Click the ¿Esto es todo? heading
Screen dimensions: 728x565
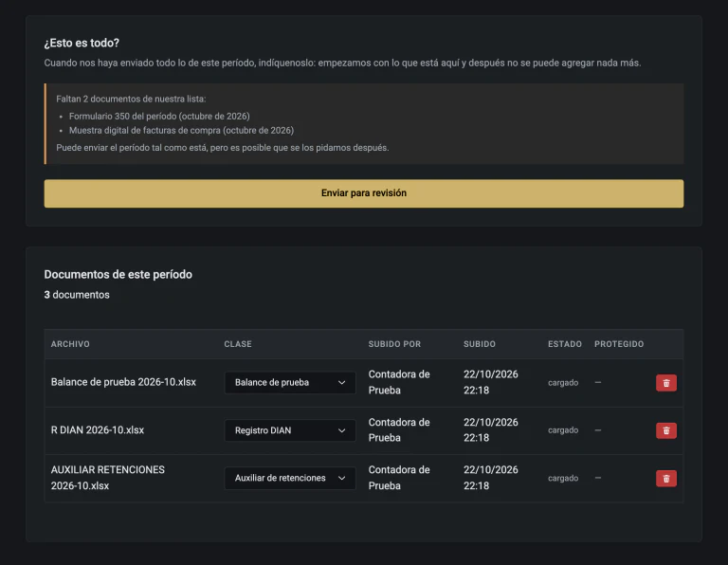point(82,43)
